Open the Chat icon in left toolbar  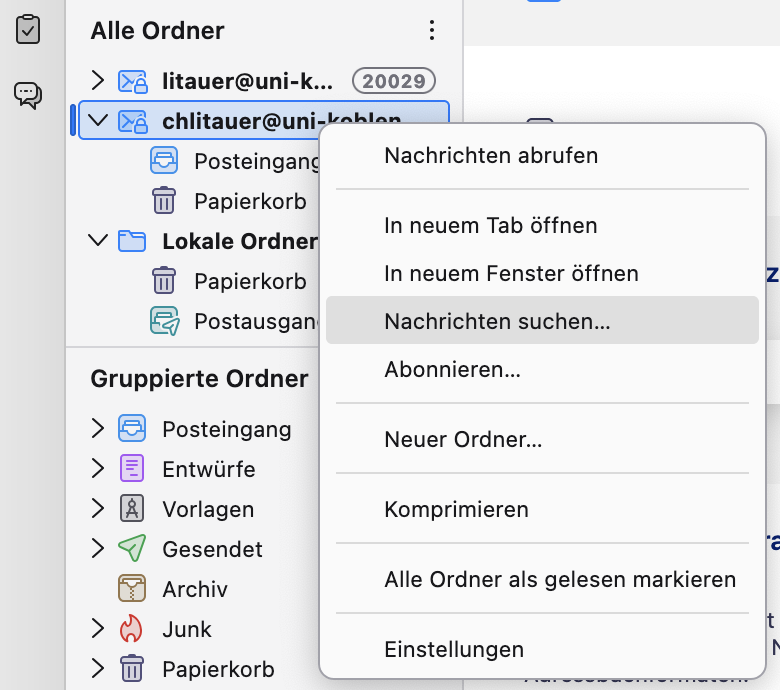[x=29, y=95]
